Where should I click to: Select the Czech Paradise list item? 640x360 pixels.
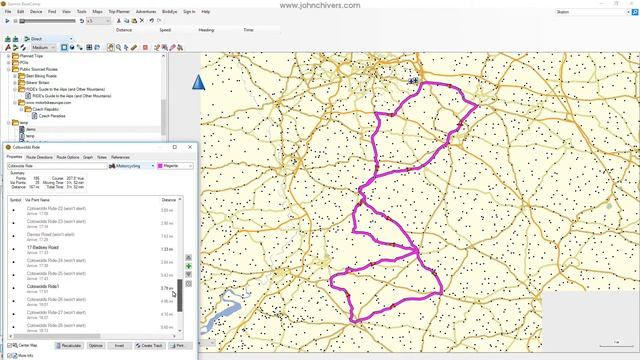pyautogui.click(x=52, y=116)
